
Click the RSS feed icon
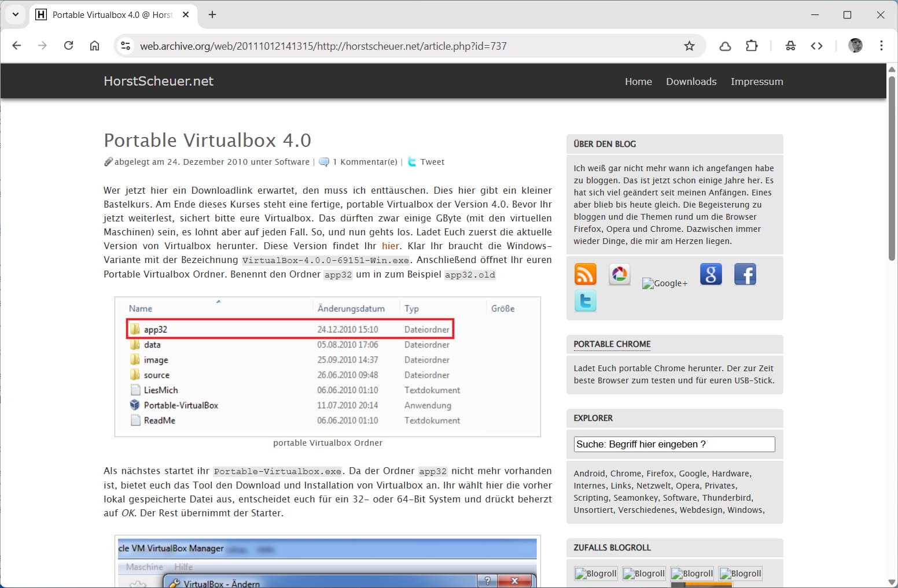585,274
